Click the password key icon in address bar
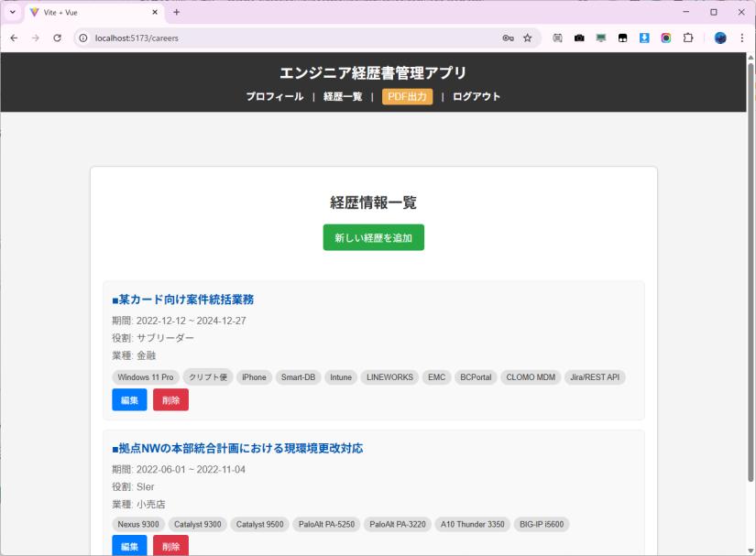756x556 pixels. tap(508, 38)
